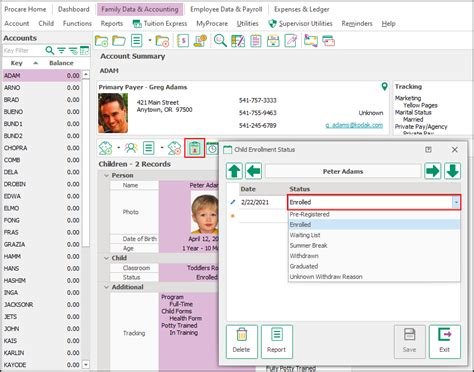Click the open folder icon in account toolbar

pos(119,41)
